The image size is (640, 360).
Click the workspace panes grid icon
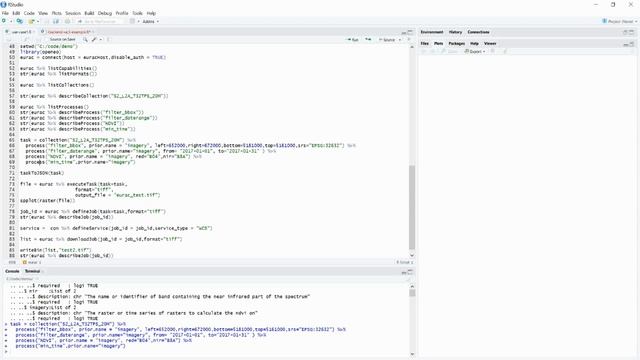(x=132, y=21)
